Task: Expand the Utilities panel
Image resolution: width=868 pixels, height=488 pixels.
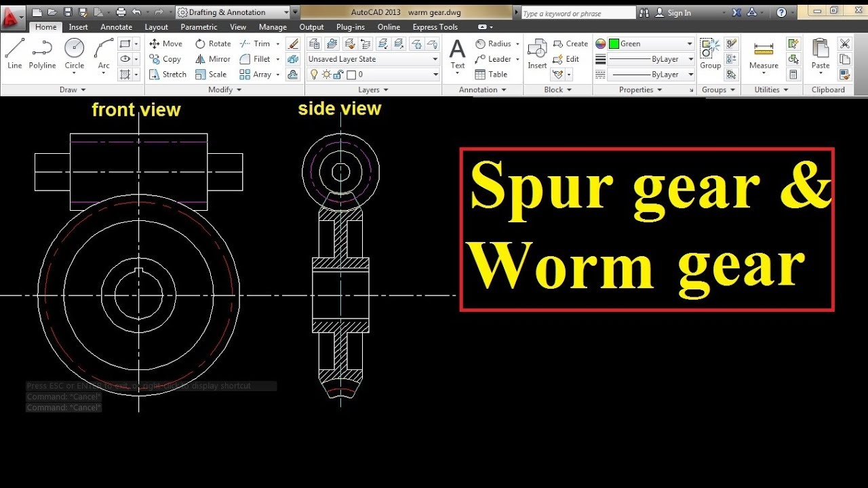Action: tap(771, 89)
